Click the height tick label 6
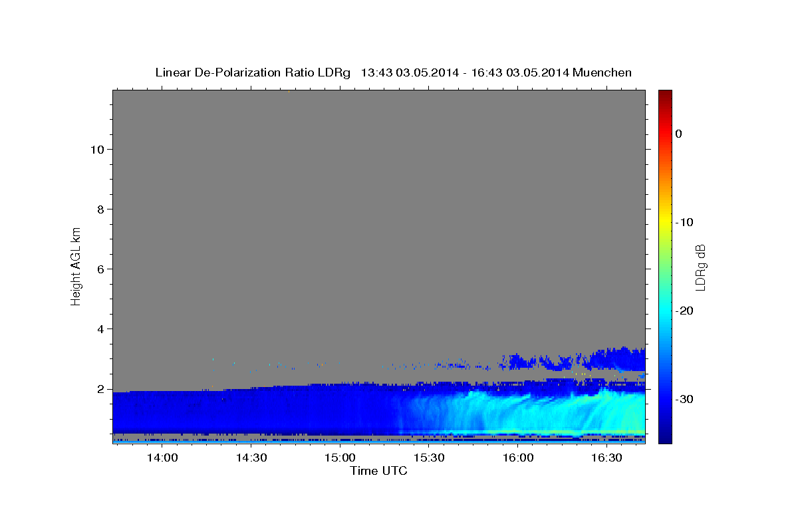This screenshot has width=798, height=532. [100, 269]
